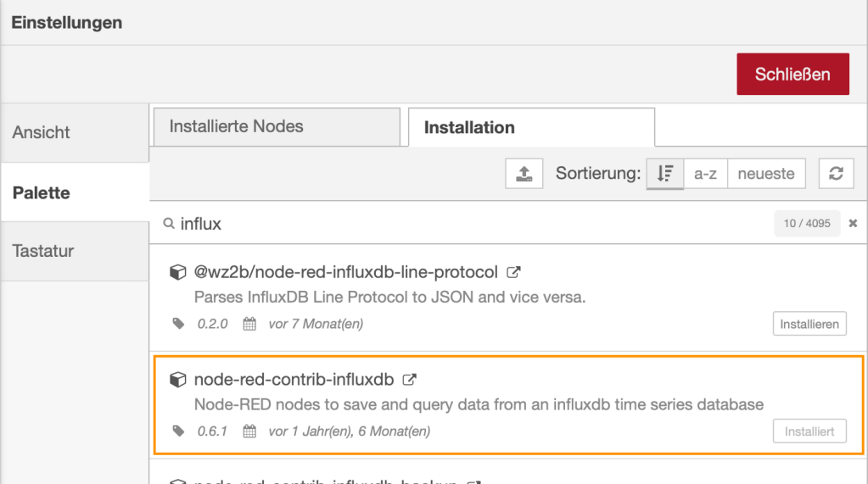Open the Ansicht settings section
The height and width of the screenshot is (484, 868).
click(75, 133)
